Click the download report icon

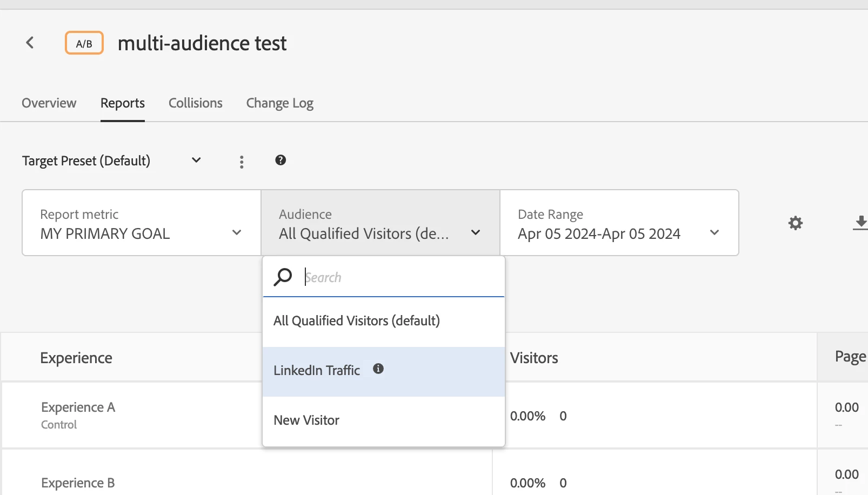click(860, 222)
